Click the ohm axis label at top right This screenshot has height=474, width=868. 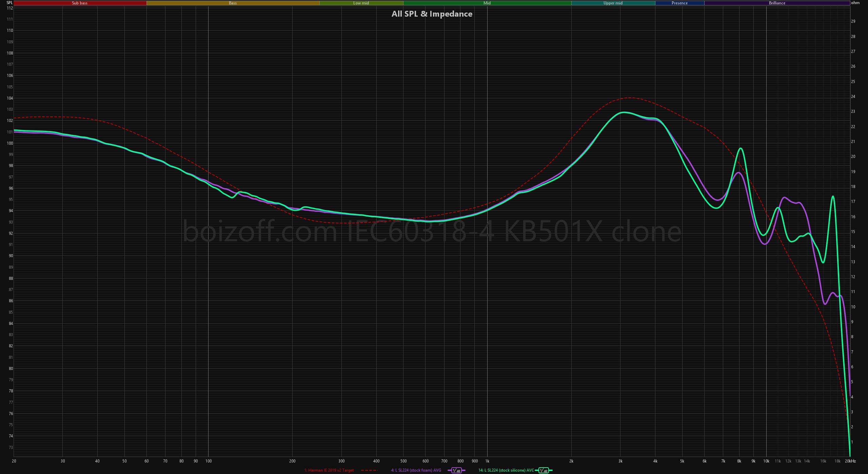point(855,3)
